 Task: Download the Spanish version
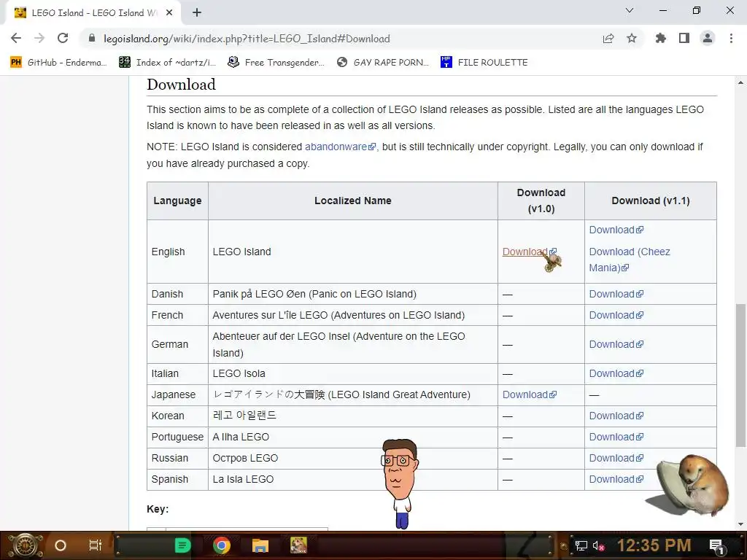(616, 479)
